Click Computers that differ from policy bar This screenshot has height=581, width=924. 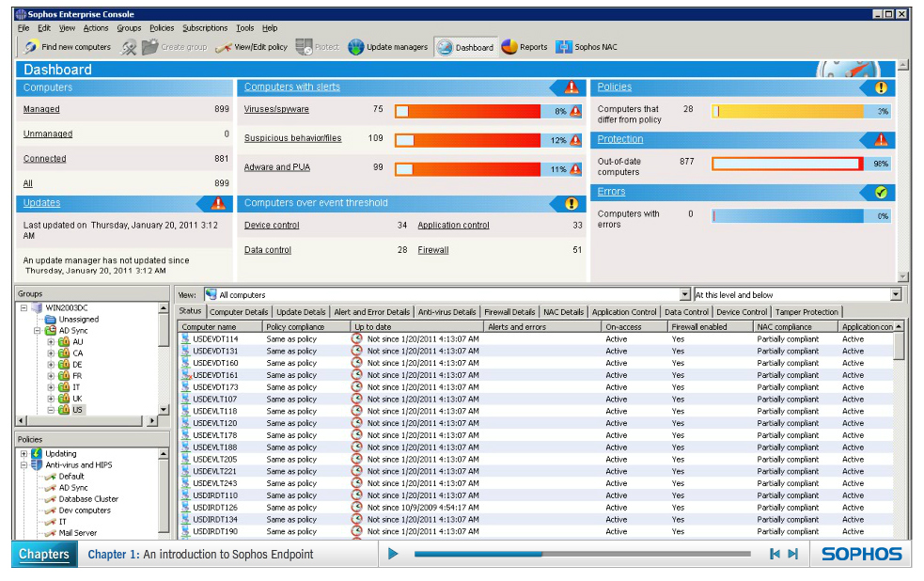coord(788,111)
